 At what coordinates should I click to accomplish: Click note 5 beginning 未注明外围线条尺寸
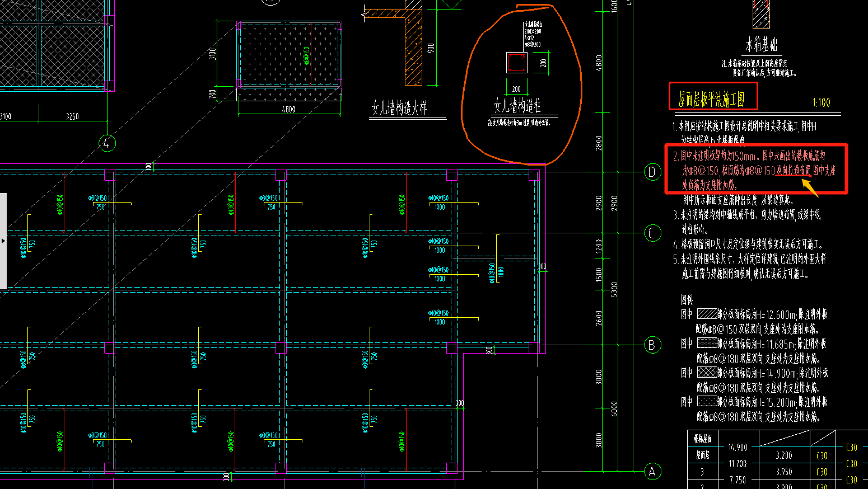[x=749, y=266]
